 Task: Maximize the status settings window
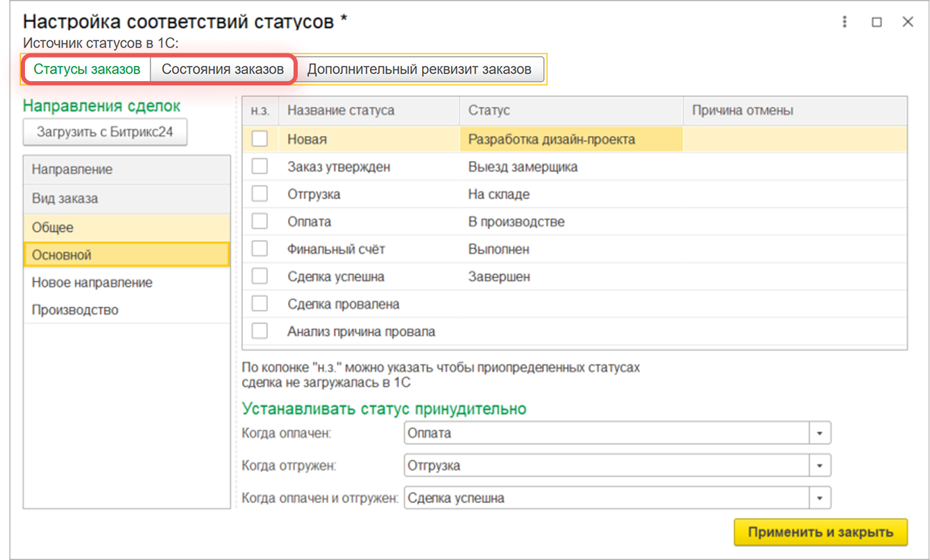877,22
